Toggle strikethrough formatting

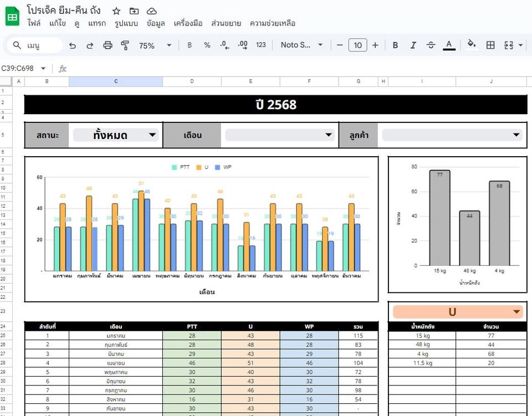coord(431,45)
